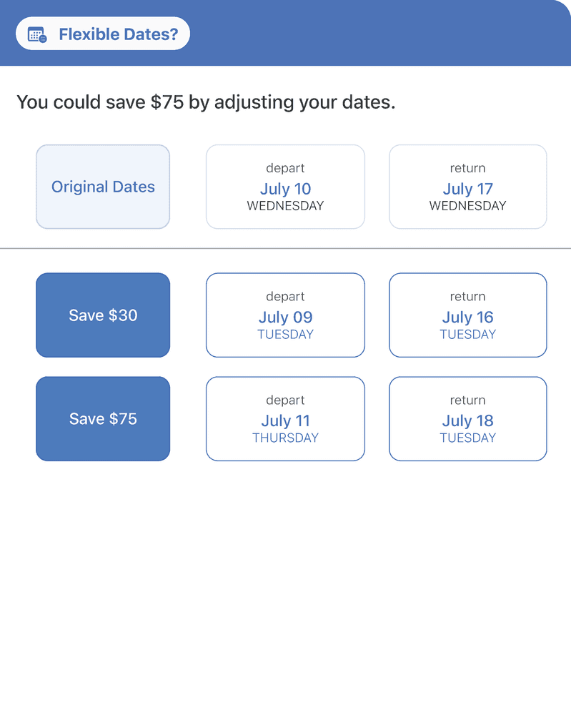
Task: Click the "depart" label above July 11
Action: coord(285,400)
